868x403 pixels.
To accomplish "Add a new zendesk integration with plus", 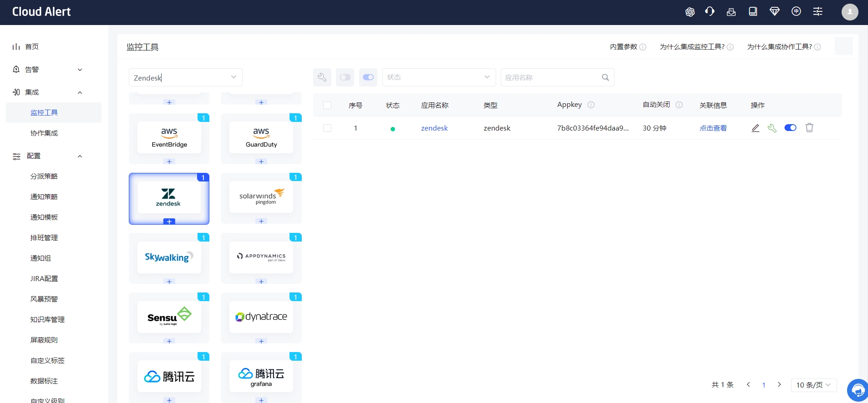I will coord(169,222).
